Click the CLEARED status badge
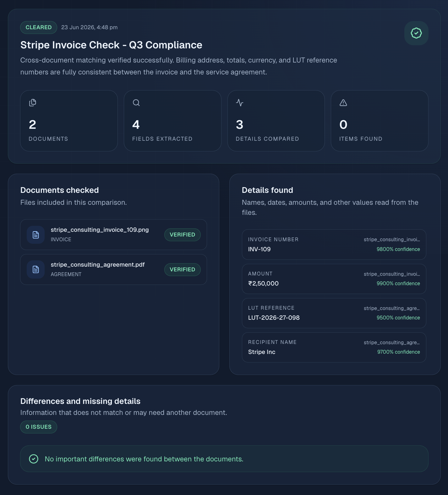The height and width of the screenshot is (495, 448). 39,27
